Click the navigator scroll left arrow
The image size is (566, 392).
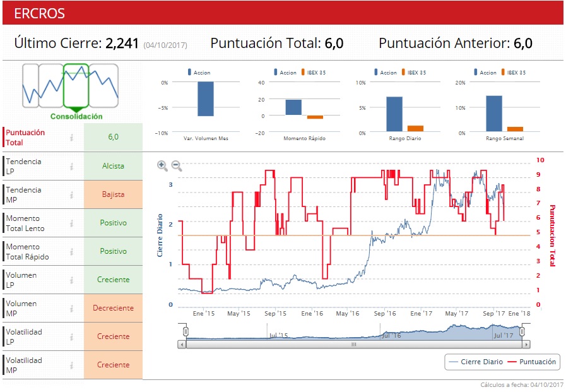182,345
